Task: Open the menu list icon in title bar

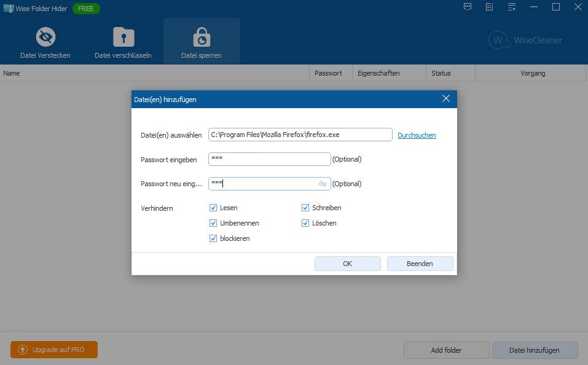Action: pos(512,7)
